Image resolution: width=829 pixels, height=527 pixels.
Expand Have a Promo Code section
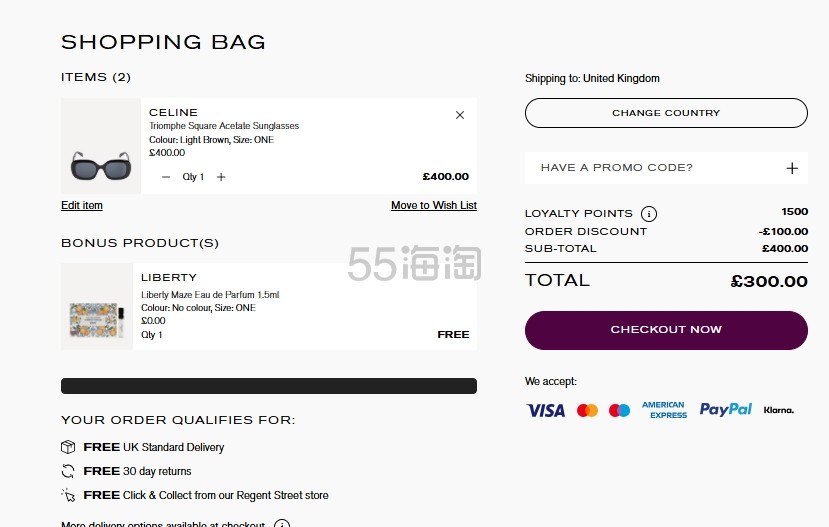point(666,168)
